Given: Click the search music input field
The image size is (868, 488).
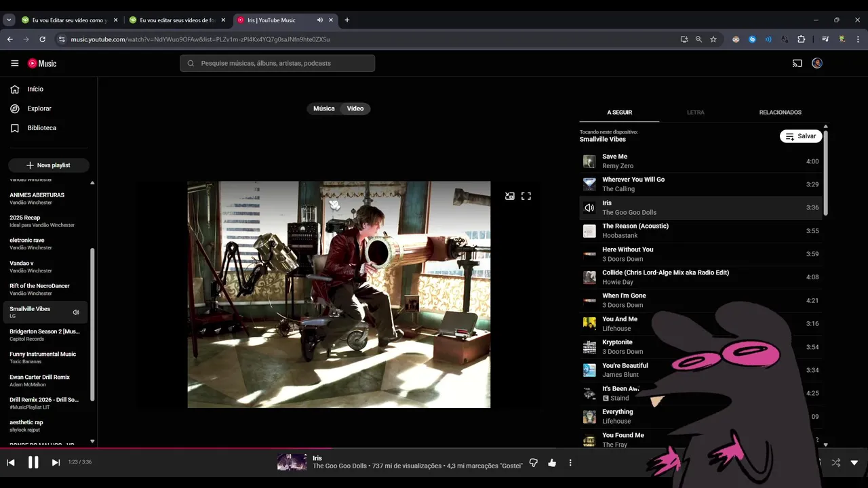Looking at the screenshot, I should (x=277, y=63).
